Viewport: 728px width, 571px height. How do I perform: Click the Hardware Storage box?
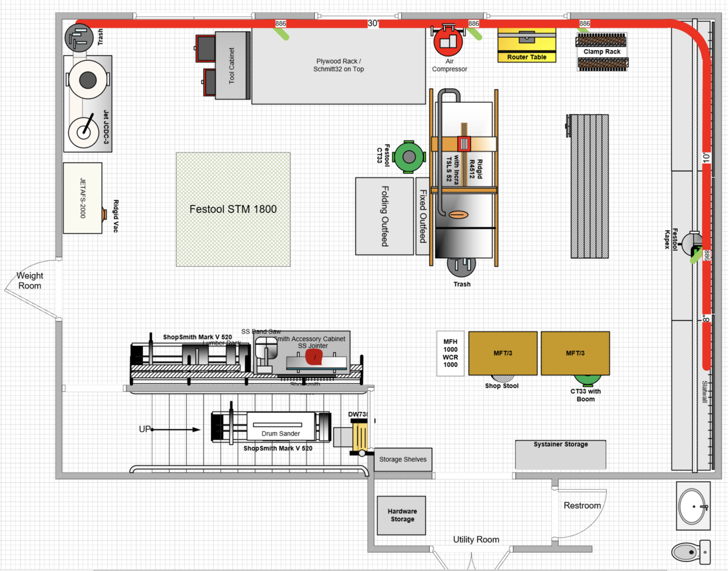(402, 515)
